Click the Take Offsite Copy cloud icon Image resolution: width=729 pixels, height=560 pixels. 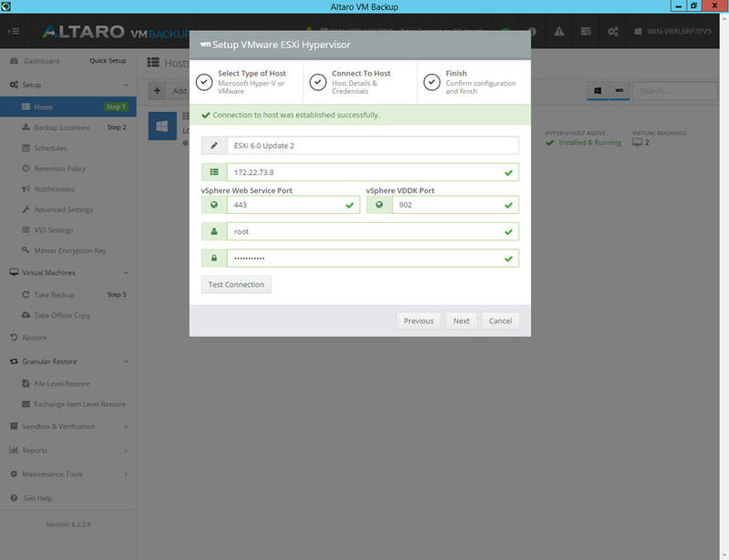point(26,315)
